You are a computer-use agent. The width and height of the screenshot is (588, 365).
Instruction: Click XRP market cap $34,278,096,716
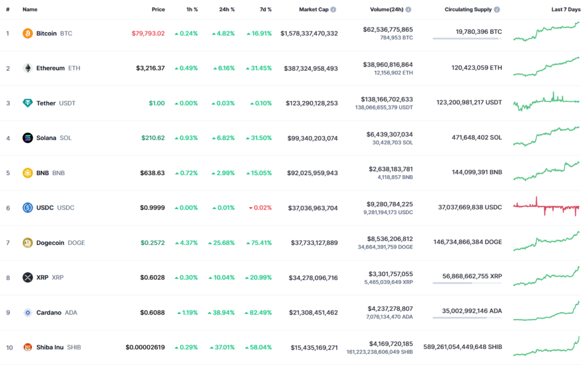[x=313, y=278]
